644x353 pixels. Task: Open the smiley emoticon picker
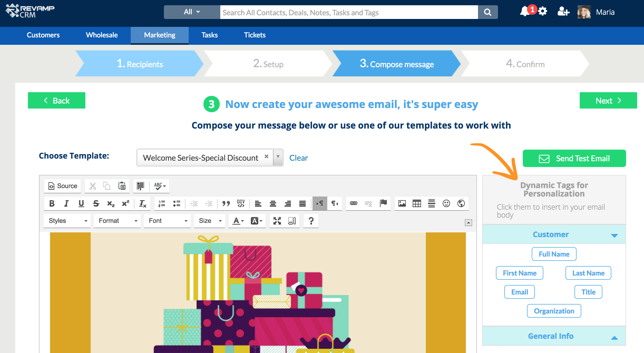tap(446, 203)
